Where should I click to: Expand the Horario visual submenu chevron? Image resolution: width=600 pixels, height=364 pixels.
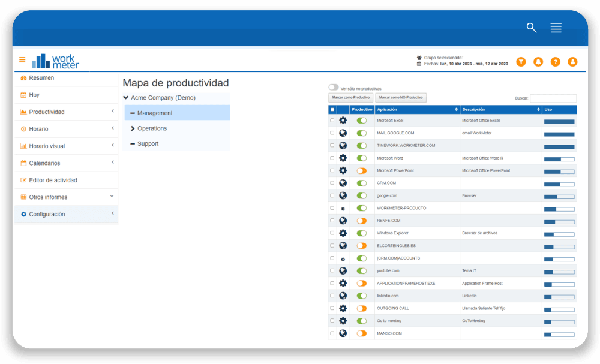click(113, 145)
